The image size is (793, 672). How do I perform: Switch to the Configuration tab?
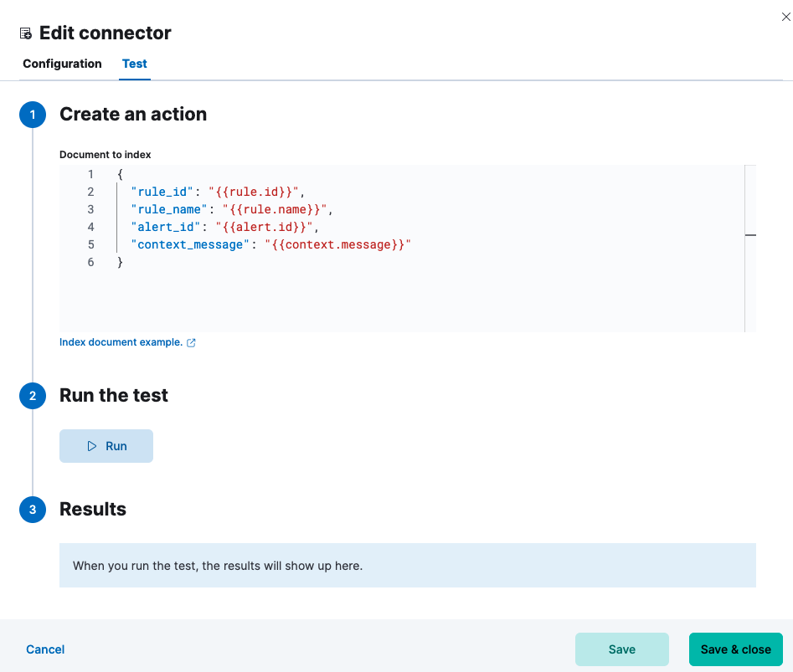tap(62, 64)
